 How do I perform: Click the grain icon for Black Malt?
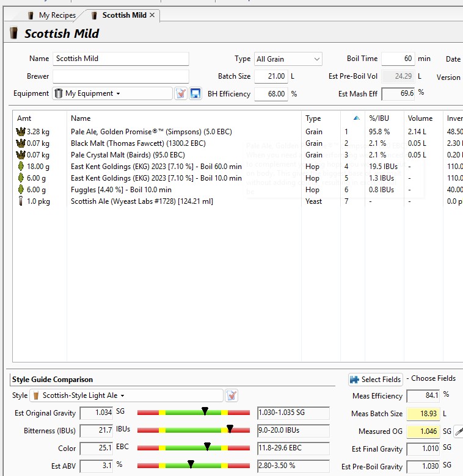pos(20,143)
